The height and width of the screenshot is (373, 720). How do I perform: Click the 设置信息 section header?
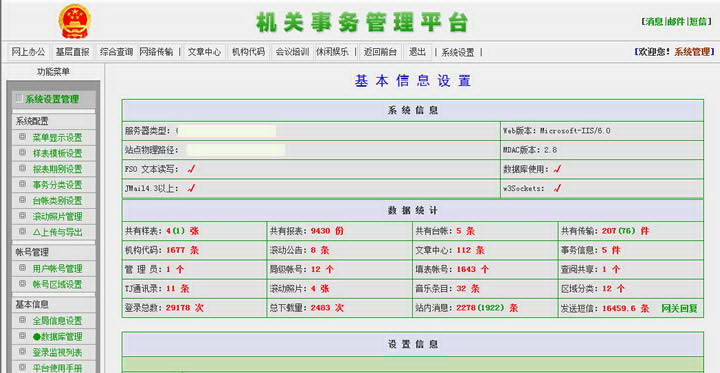tap(412, 344)
